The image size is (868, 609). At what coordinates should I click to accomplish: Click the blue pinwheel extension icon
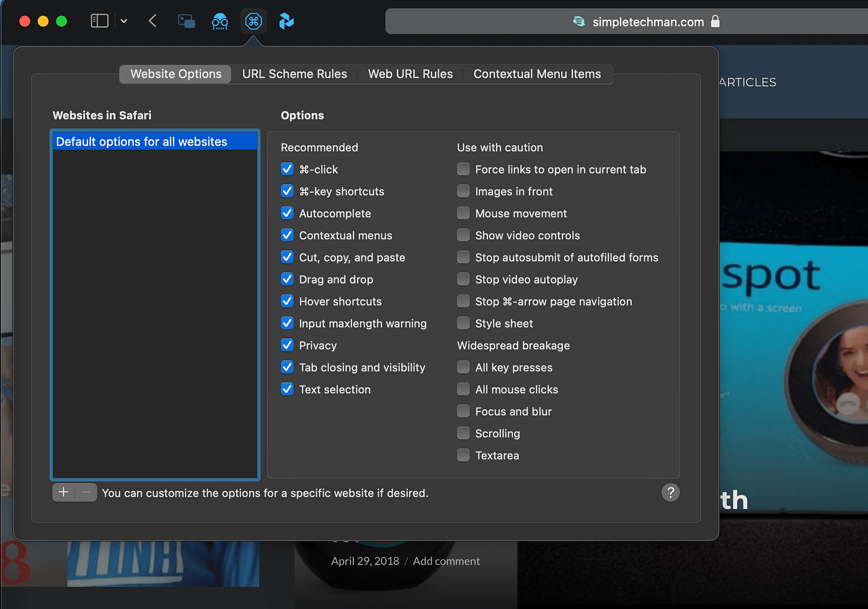pos(286,21)
